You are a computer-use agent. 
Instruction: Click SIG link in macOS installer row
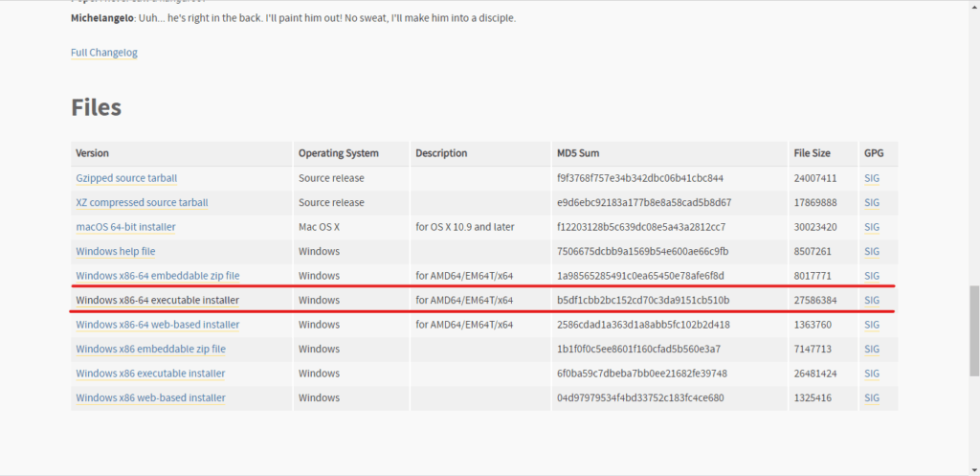(871, 227)
